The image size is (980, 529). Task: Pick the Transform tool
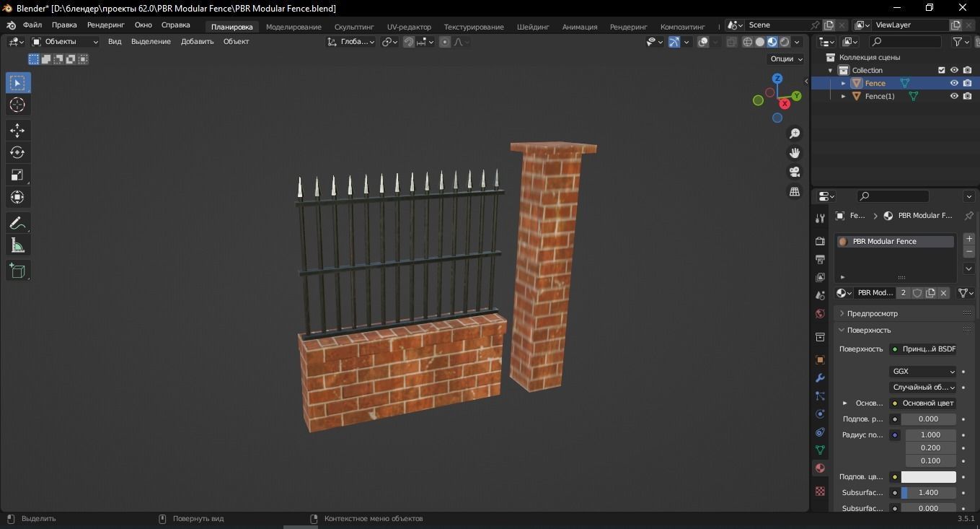pos(17,197)
